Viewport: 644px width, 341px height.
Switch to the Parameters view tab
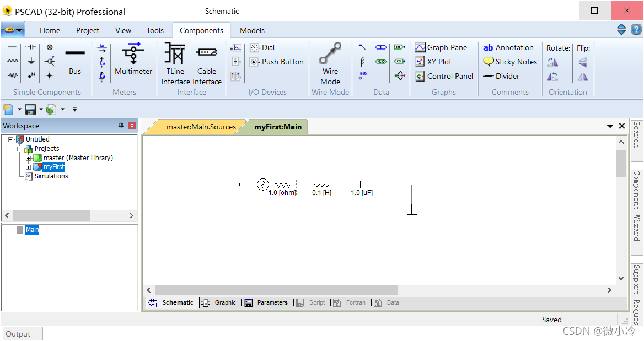click(x=267, y=303)
